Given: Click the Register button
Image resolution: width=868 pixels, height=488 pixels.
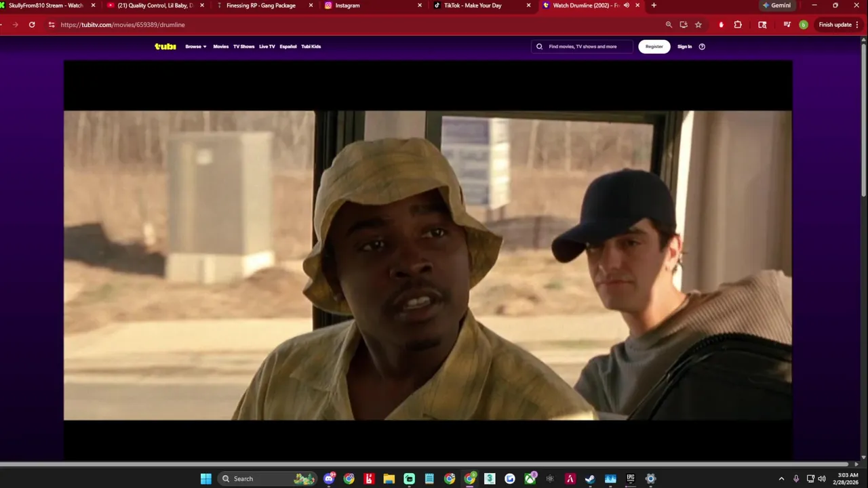Looking at the screenshot, I should 654,47.
